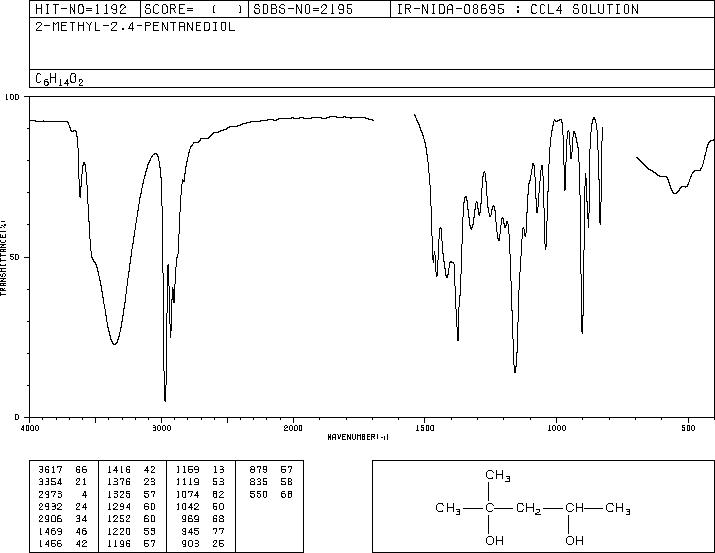Select peak table entry 1196
Screen dimensions: 715x553
coord(119,543)
